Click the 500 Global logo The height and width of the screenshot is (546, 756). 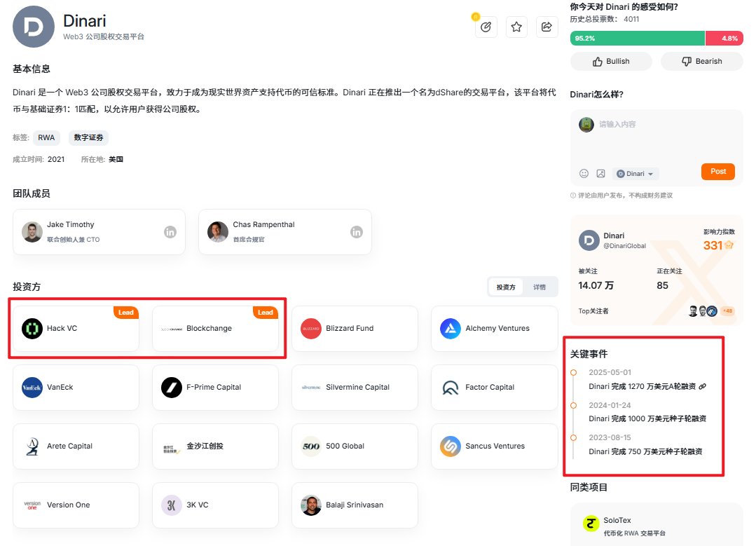(x=311, y=446)
